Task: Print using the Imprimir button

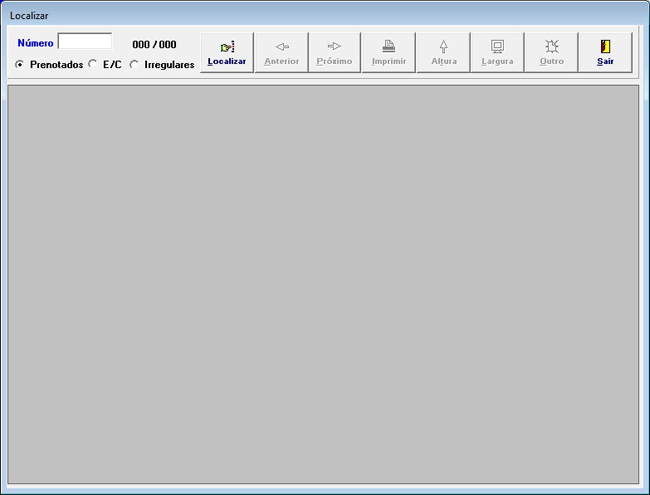Action: pos(389,53)
